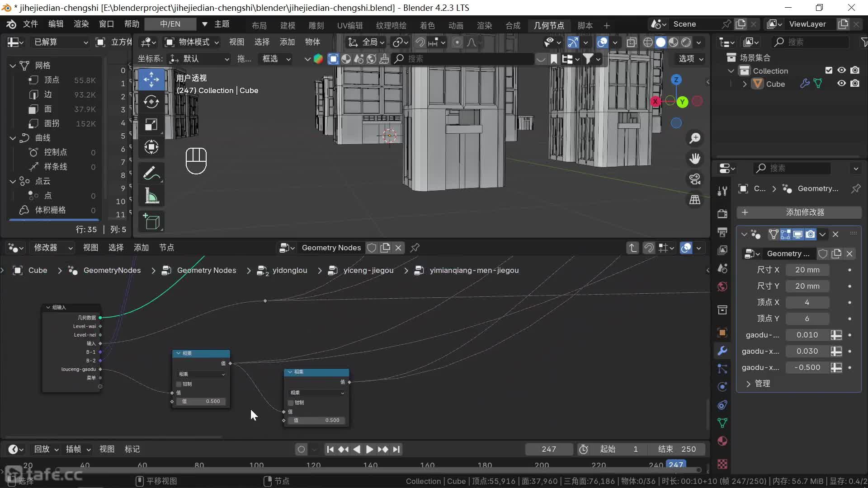Image resolution: width=868 pixels, height=488 pixels.
Task: Click the Add Cube tool icon
Action: click(151, 222)
